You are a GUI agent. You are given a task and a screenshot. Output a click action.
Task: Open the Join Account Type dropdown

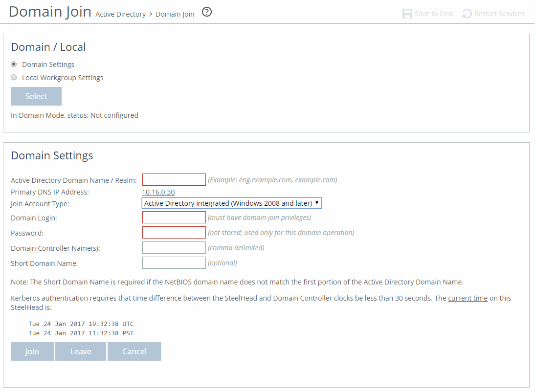(231, 203)
